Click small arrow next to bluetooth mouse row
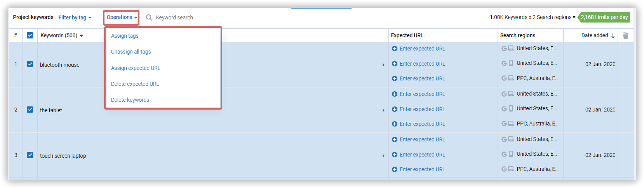 383,65
